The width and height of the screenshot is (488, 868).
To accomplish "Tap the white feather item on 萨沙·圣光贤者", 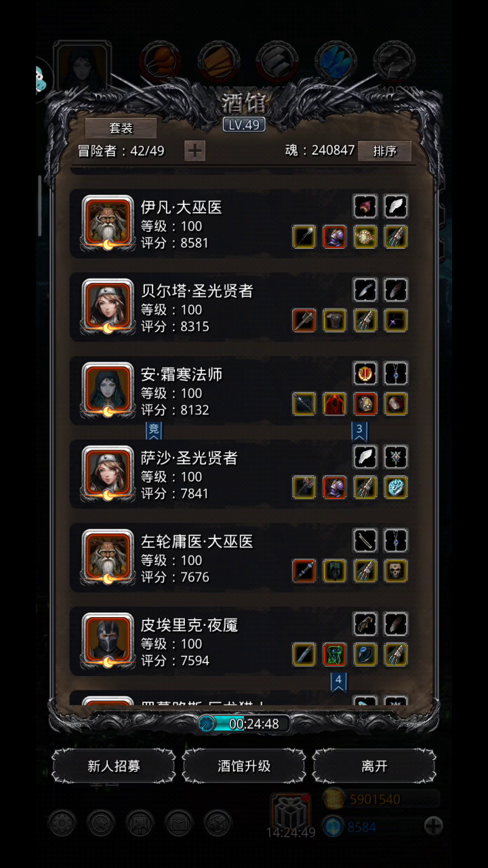I will 365,456.
